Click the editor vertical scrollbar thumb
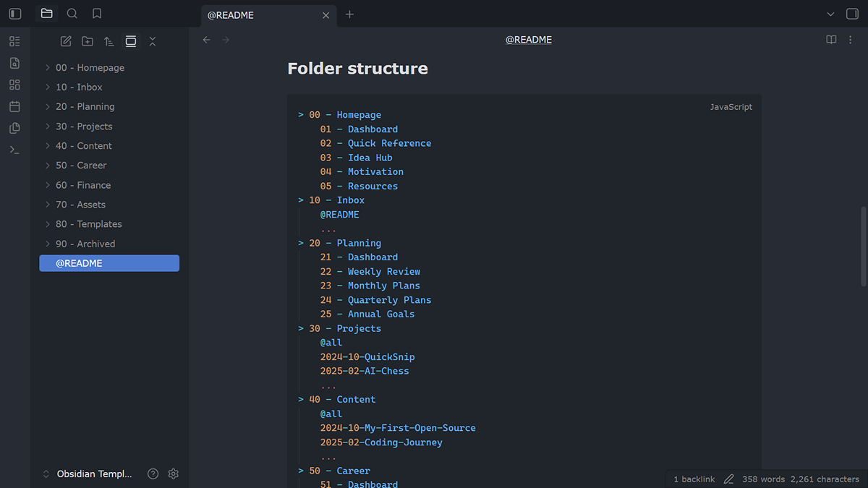This screenshot has width=868, height=488. (863, 247)
